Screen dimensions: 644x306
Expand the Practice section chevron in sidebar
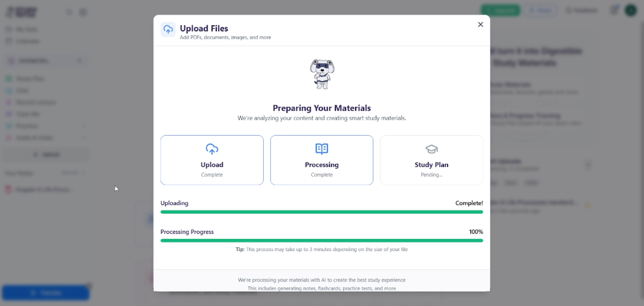[83, 126]
